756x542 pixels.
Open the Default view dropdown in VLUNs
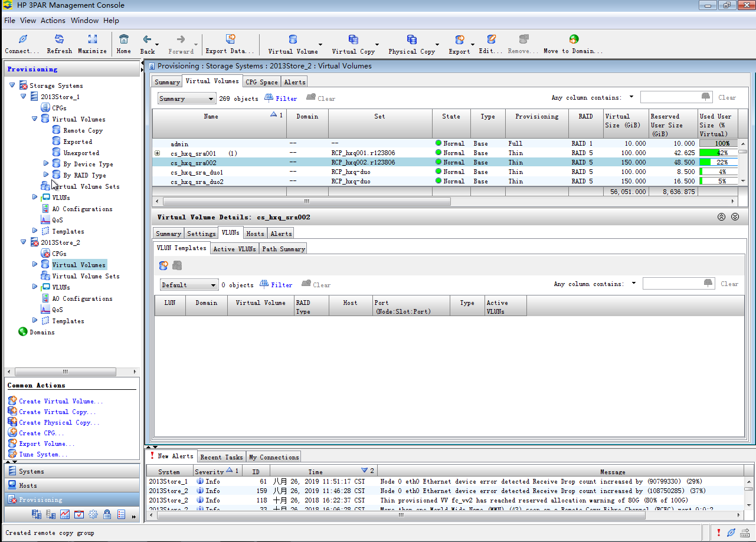click(189, 285)
